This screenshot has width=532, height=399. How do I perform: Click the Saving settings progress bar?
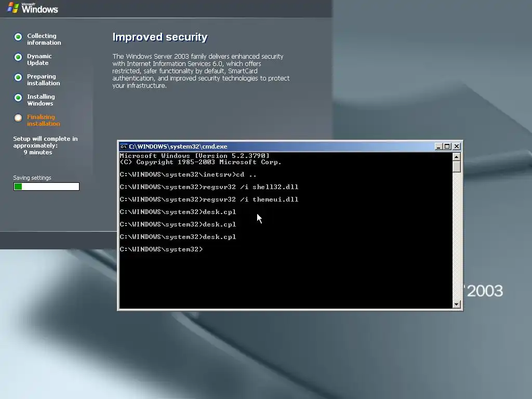point(46,187)
